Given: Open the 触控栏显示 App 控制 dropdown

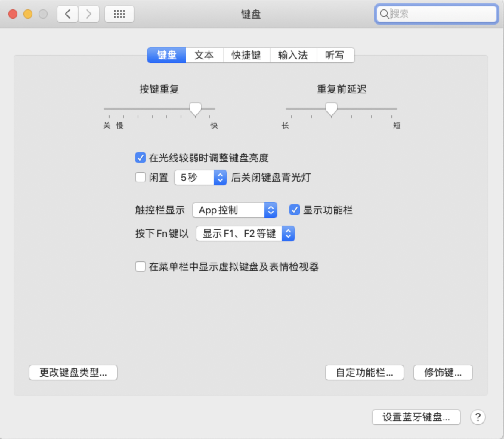Looking at the screenshot, I should click(235, 210).
